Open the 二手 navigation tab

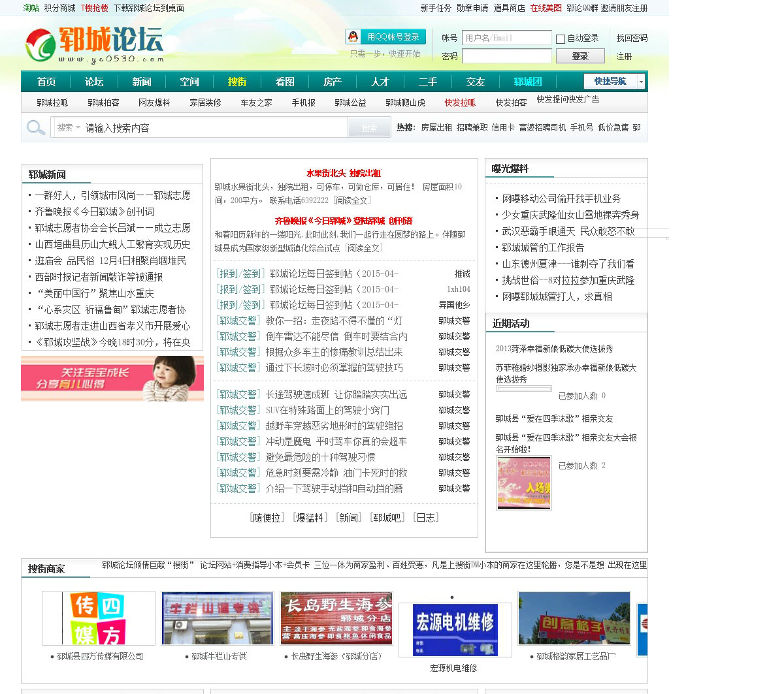(x=428, y=82)
